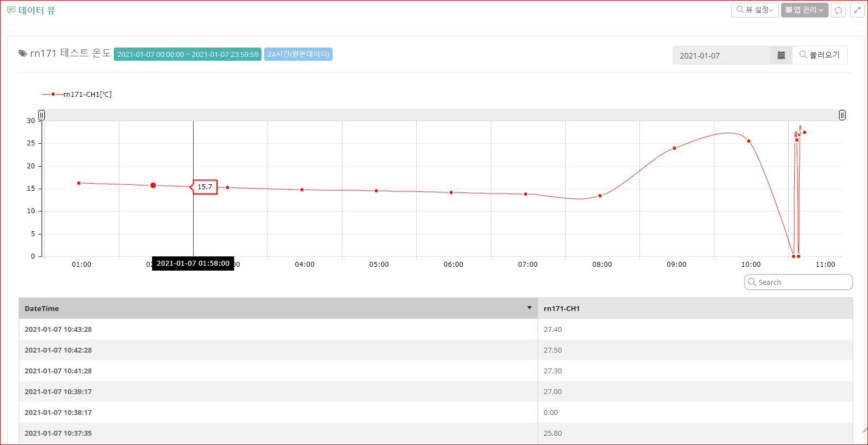Click the table Search box

pyautogui.click(x=798, y=282)
